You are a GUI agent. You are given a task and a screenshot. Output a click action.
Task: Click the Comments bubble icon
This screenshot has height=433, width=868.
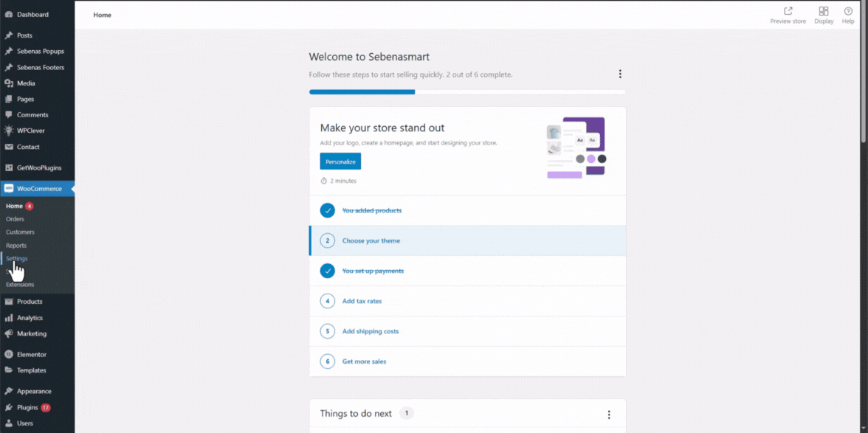(x=9, y=115)
